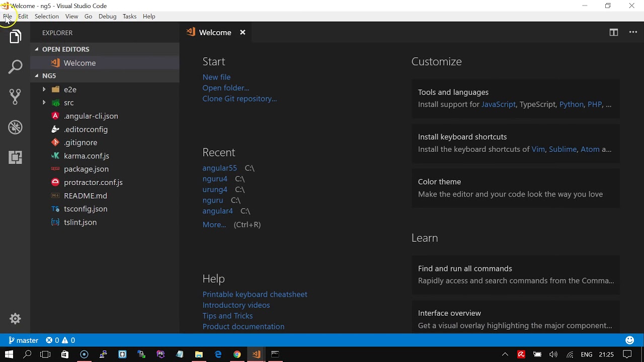Open the protractor.conf.js file

105,183
